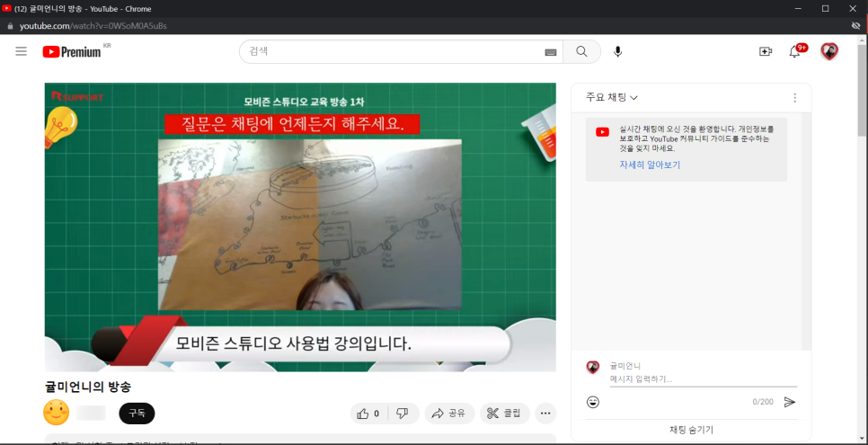The height and width of the screenshot is (445, 868).
Task: Click the eye-off tracking icon in address bar
Action: pos(855,26)
